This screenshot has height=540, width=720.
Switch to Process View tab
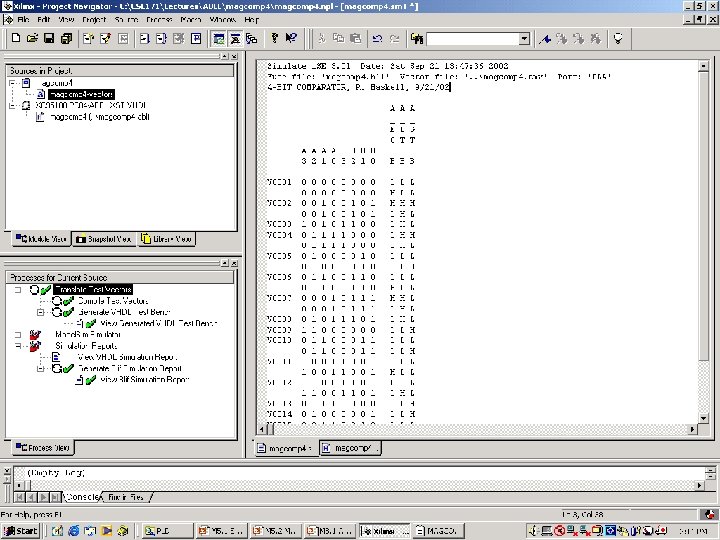click(x=43, y=448)
